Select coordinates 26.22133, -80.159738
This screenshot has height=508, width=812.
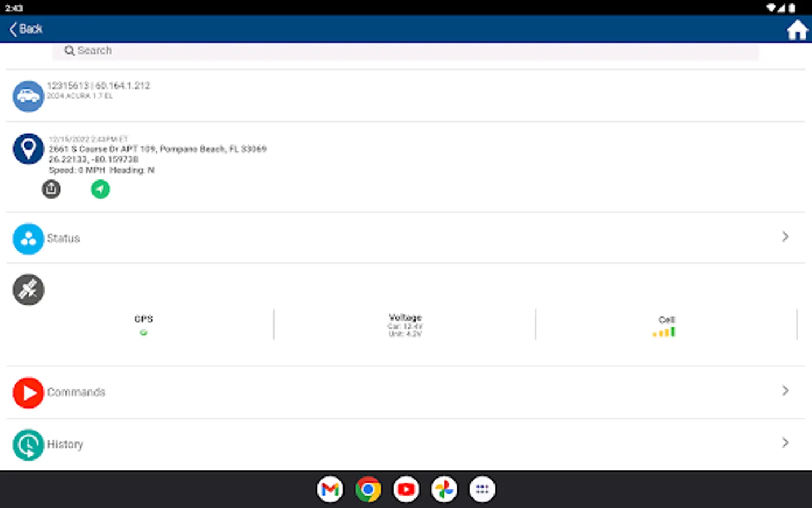point(93,159)
